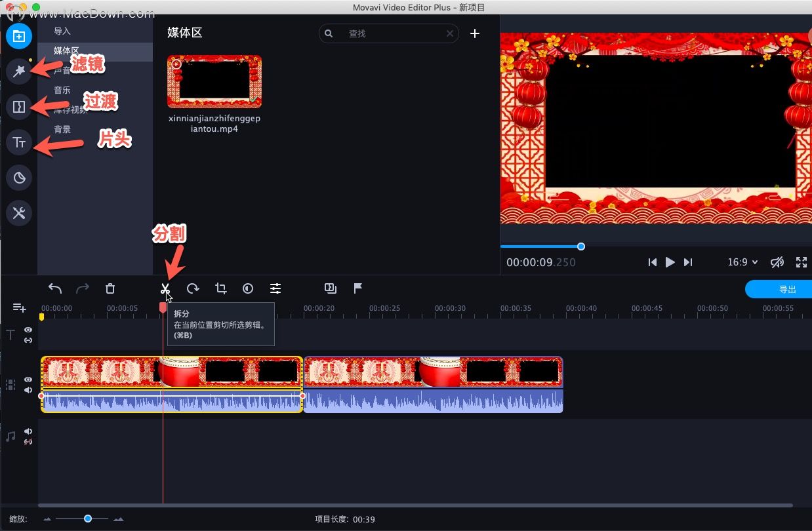Add a new track to timeline
The height and width of the screenshot is (531, 812).
(x=19, y=307)
